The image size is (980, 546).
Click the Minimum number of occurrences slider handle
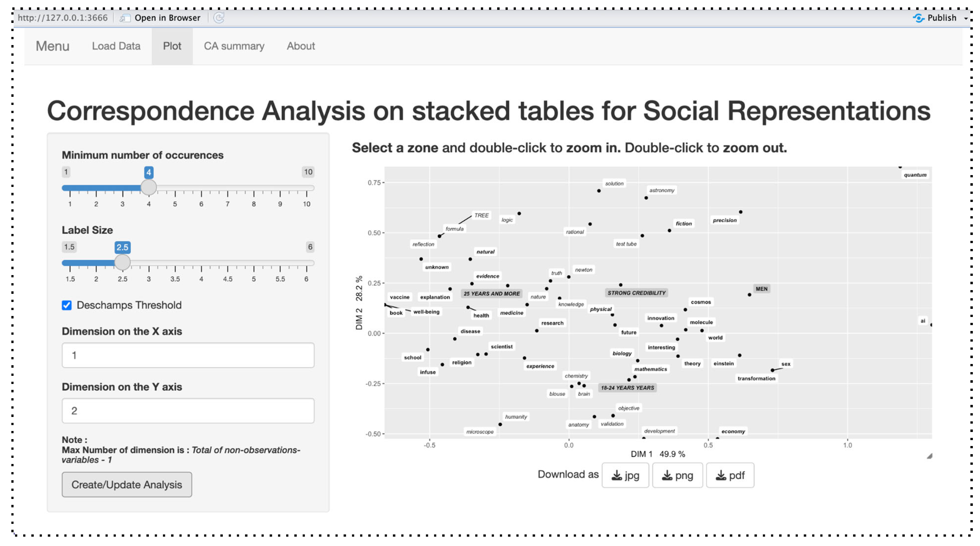pyautogui.click(x=148, y=187)
